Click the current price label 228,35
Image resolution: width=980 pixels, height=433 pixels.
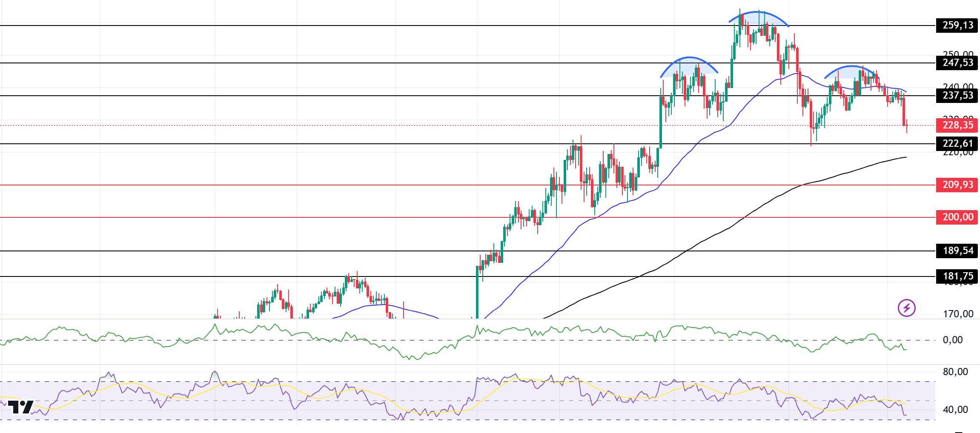[957, 125]
